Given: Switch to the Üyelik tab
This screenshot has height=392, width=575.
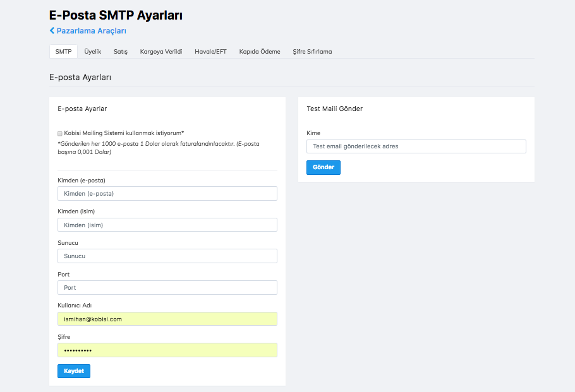Looking at the screenshot, I should (92, 52).
